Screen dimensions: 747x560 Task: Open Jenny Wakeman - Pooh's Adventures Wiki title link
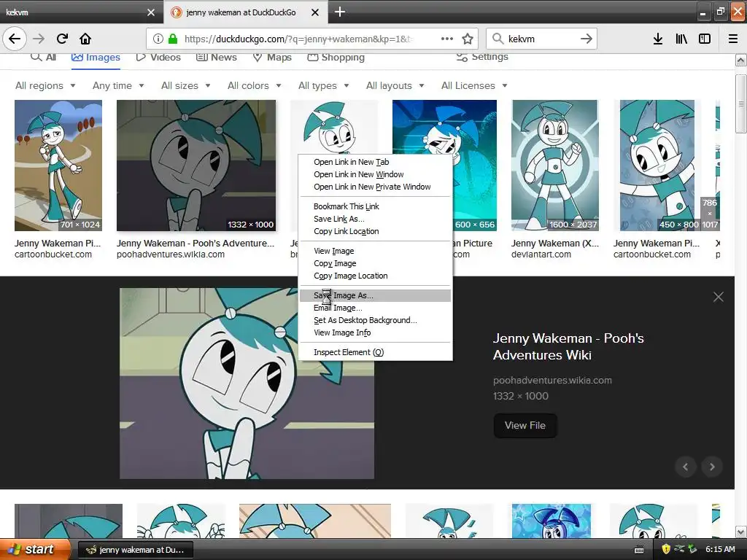tap(568, 346)
